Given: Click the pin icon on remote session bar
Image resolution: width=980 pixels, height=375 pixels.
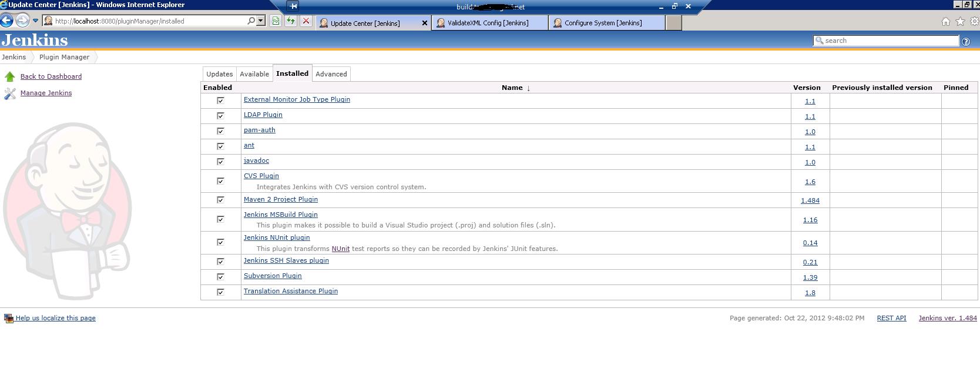Looking at the screenshot, I should [293, 6].
